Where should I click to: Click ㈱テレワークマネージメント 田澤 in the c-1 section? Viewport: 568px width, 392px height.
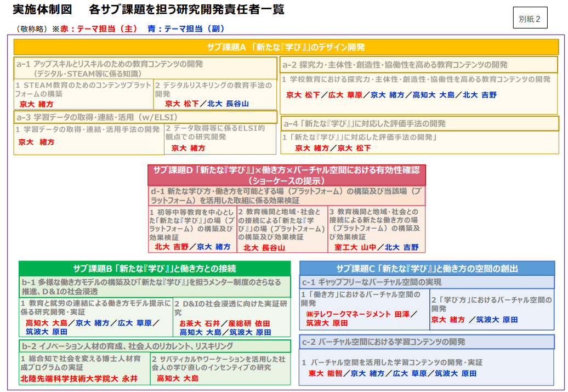357,314
